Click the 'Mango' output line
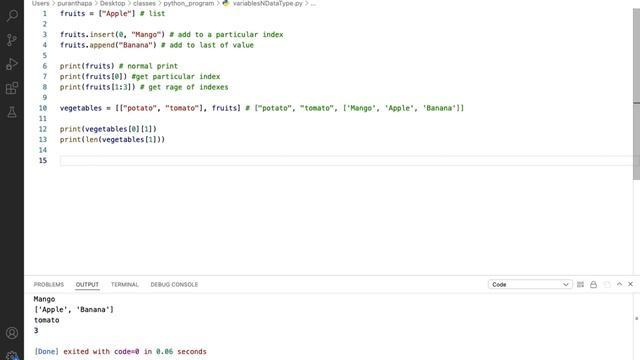Image resolution: width=640 pixels, height=360 pixels. 44,299
